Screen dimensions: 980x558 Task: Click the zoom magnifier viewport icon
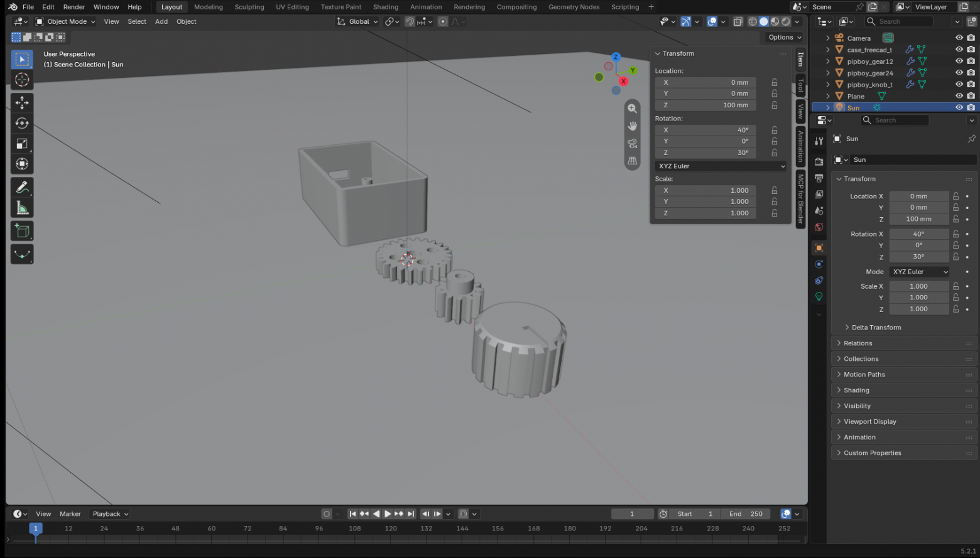pyautogui.click(x=632, y=109)
